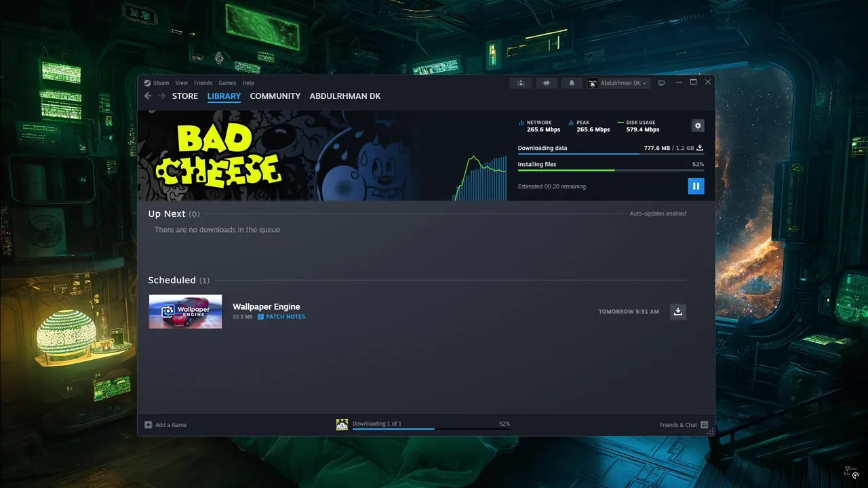
Task: Click the Steam logo icon
Action: click(147, 83)
